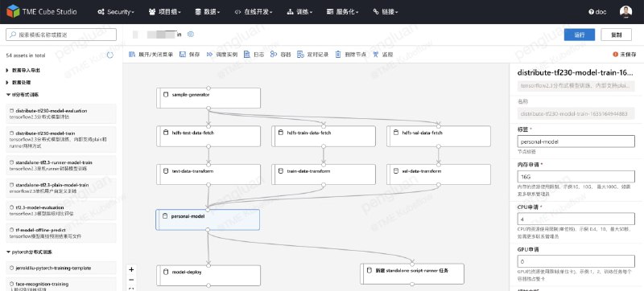
Task: Open 监控 monitoring from the toolbar
Action: [x=382, y=55]
